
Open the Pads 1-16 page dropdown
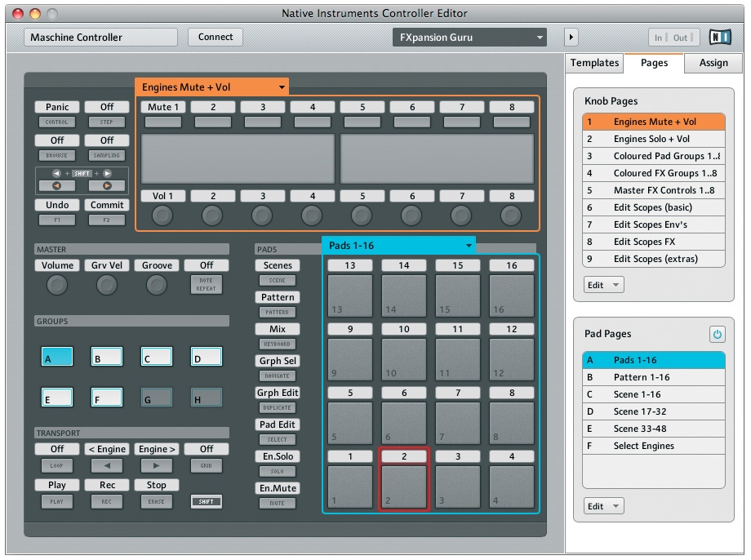(x=398, y=245)
